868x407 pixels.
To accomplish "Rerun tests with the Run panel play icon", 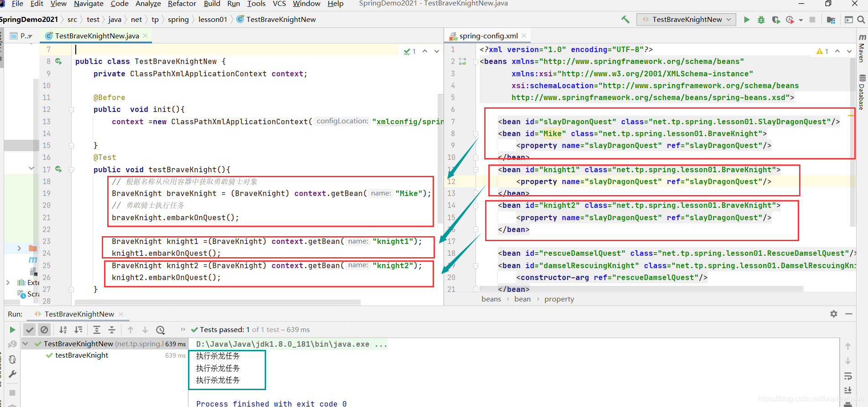I will [12, 330].
